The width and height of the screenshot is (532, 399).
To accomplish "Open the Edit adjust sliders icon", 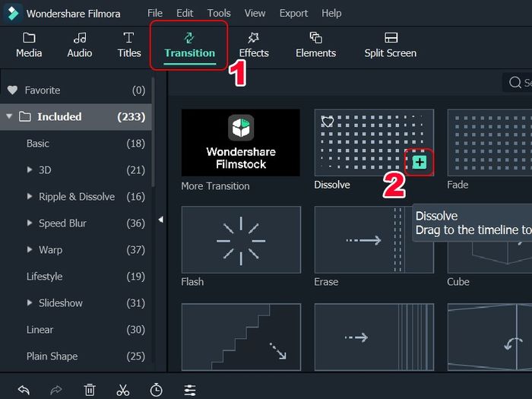I will click(190, 390).
